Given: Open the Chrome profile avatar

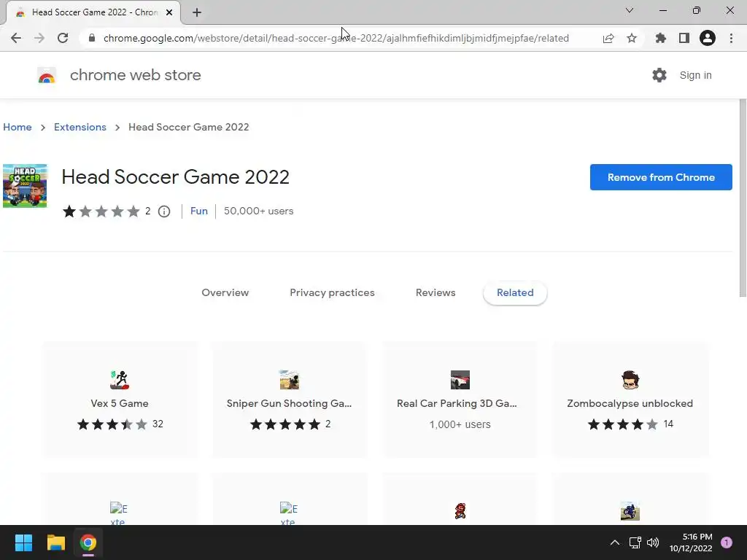Looking at the screenshot, I should coord(708,38).
